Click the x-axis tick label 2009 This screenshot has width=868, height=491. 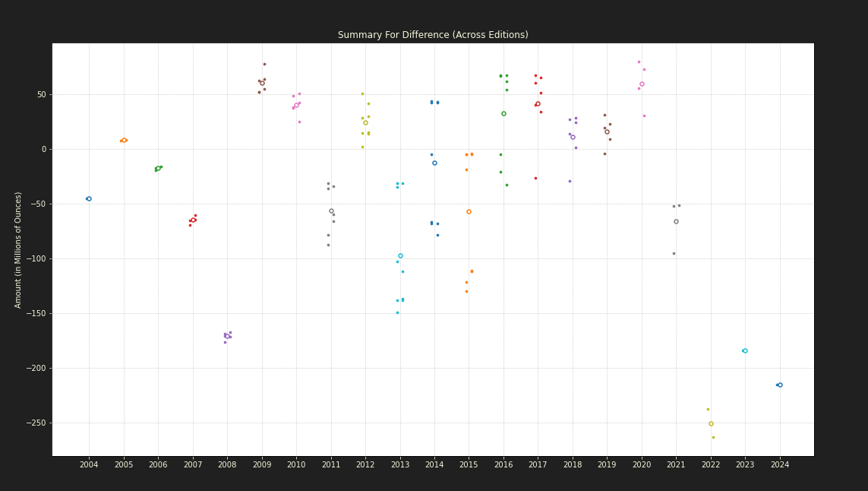pyautogui.click(x=262, y=464)
